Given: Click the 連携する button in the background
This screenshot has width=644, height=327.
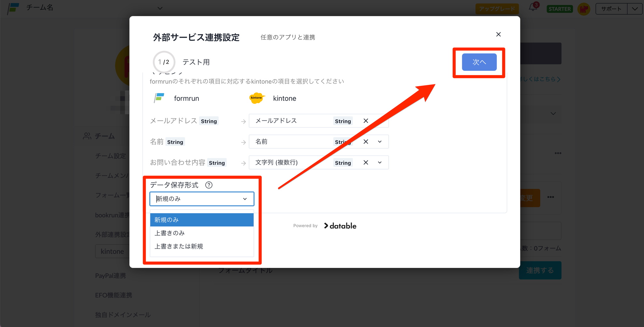Looking at the screenshot, I should [540, 270].
